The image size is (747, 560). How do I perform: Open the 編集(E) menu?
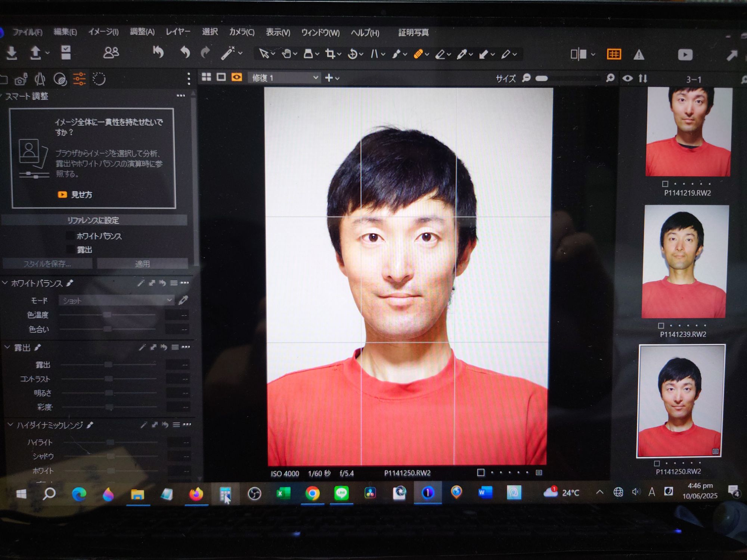pos(65,32)
